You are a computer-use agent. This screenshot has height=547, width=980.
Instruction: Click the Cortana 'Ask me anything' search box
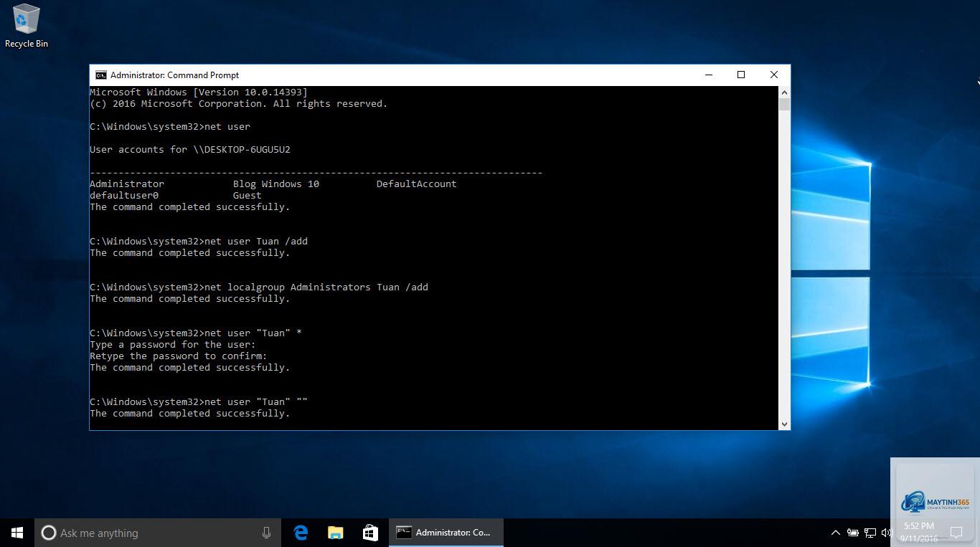tap(157, 533)
